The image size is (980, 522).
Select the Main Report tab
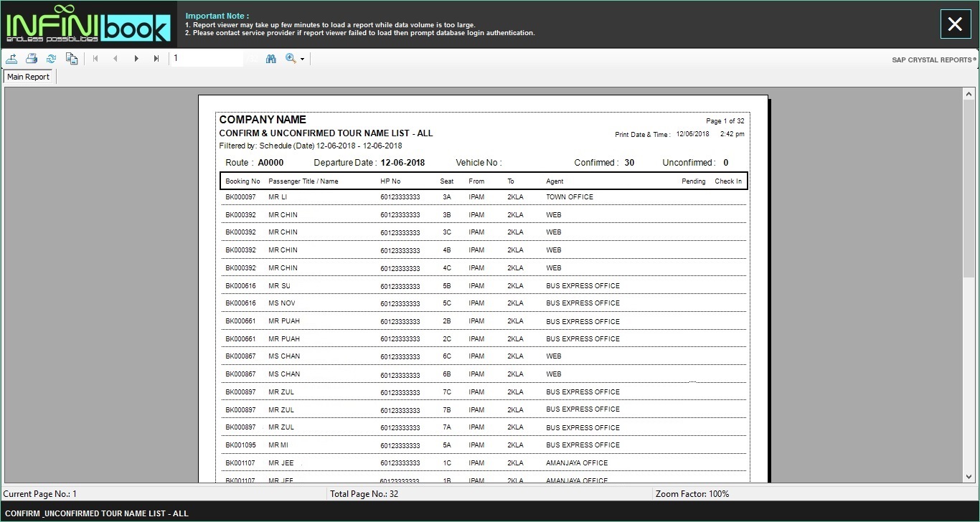point(29,77)
